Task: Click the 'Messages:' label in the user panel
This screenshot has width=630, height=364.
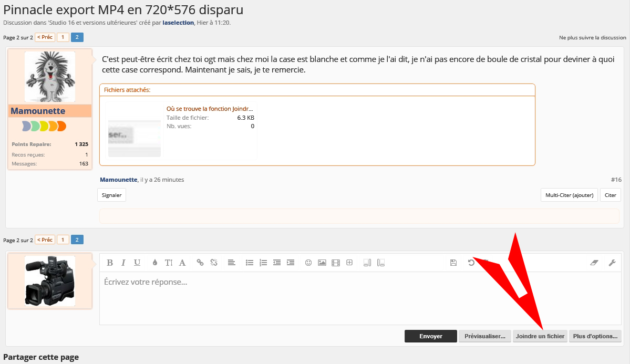Action: point(24,164)
